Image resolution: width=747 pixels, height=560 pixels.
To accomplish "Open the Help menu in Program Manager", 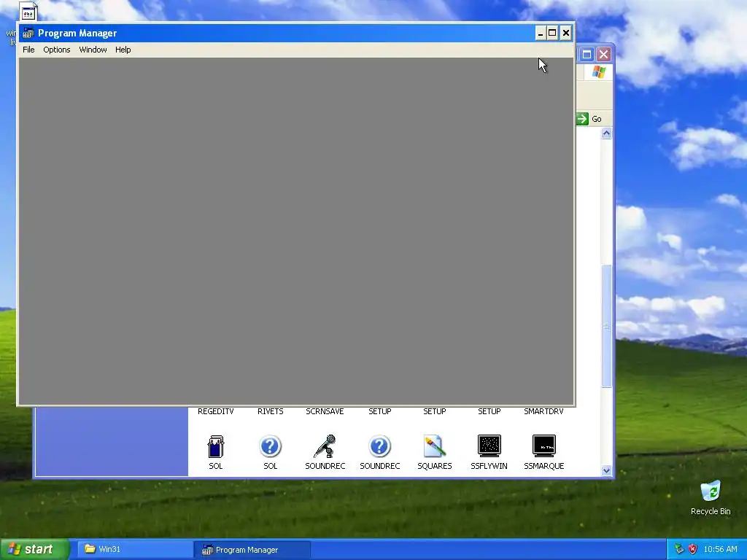I will pyautogui.click(x=123, y=50).
